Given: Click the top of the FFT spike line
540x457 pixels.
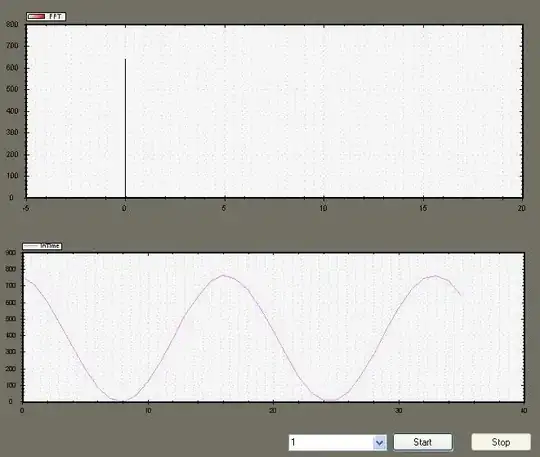Looking at the screenshot, I should 125,60.
